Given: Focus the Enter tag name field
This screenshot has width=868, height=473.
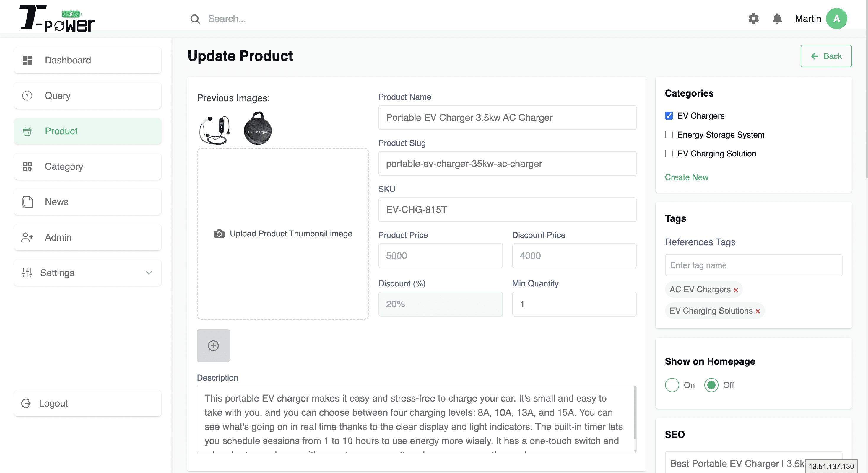Looking at the screenshot, I should tap(753, 265).
